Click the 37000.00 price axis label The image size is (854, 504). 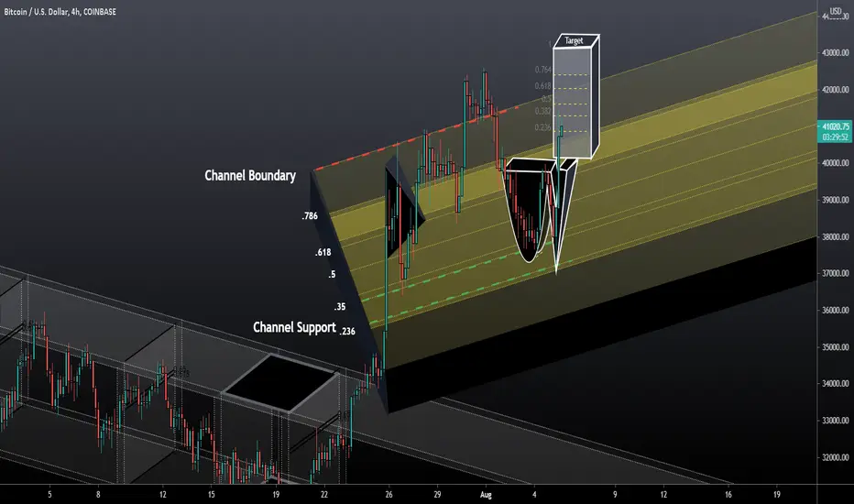[x=836, y=273]
